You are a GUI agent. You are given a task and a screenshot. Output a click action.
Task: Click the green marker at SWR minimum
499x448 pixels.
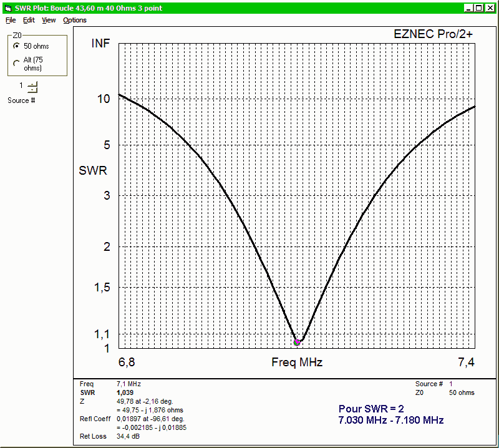pos(297,343)
